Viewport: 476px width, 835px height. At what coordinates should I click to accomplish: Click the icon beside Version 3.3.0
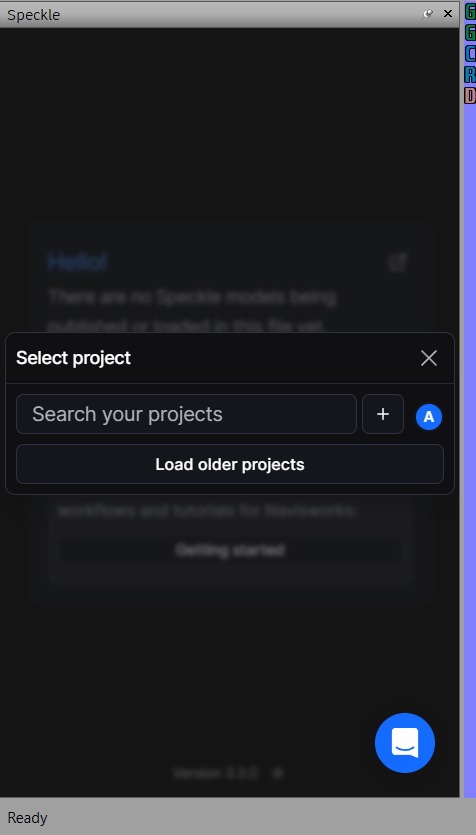[x=277, y=773]
